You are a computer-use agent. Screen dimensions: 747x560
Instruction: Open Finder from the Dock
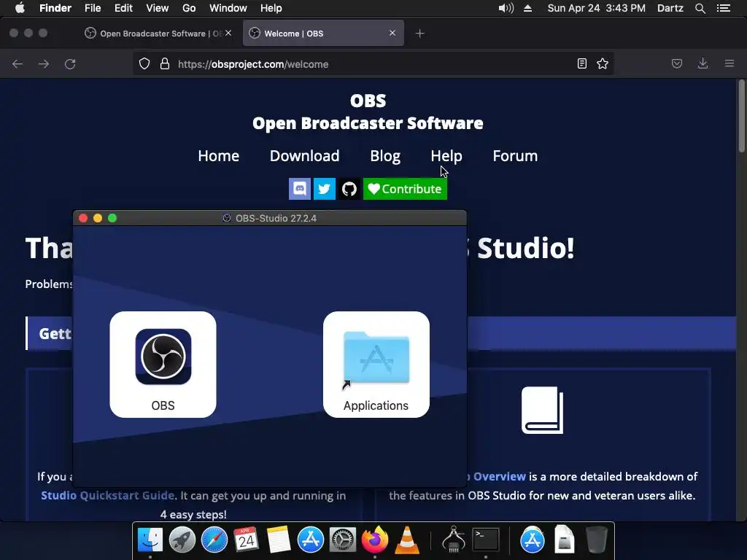point(150,540)
